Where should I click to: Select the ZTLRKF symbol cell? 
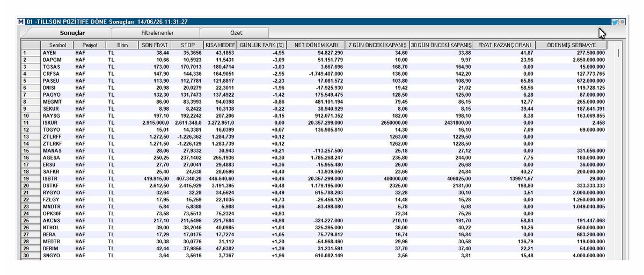(57, 143)
